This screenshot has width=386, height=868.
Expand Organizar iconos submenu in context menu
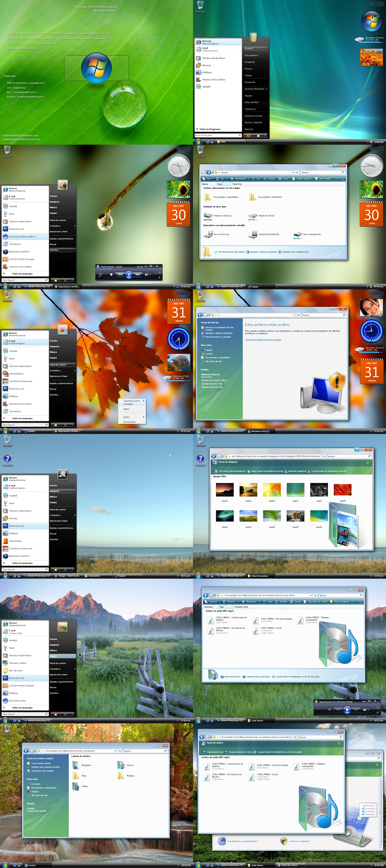[x=144, y=401]
